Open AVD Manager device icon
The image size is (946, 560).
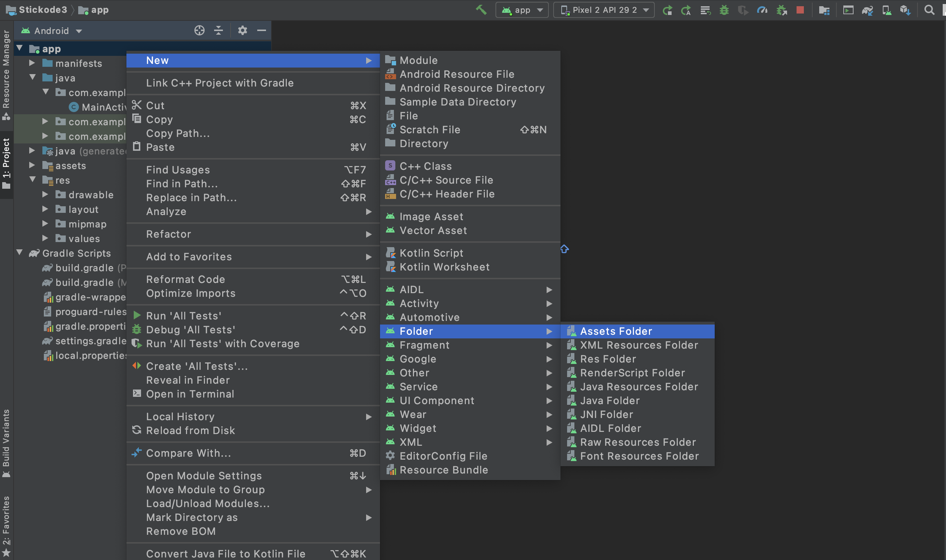click(x=886, y=10)
